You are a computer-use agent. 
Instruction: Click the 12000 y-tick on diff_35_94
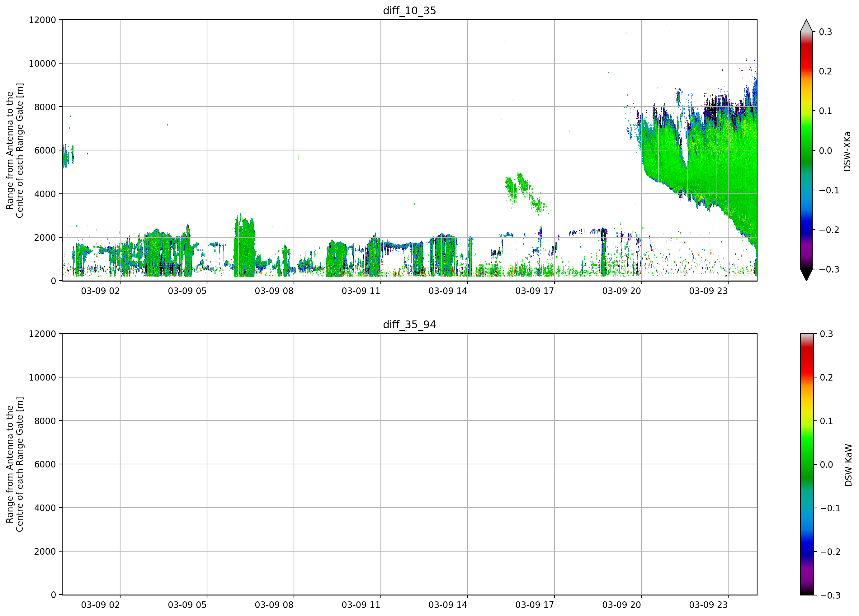pos(42,334)
